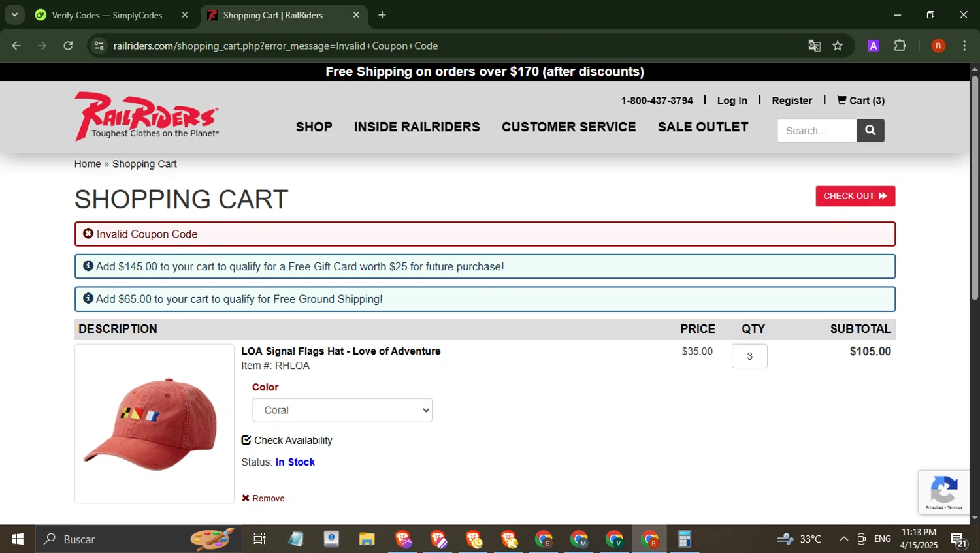Open the Chrome profile avatar R

[x=938, y=46]
